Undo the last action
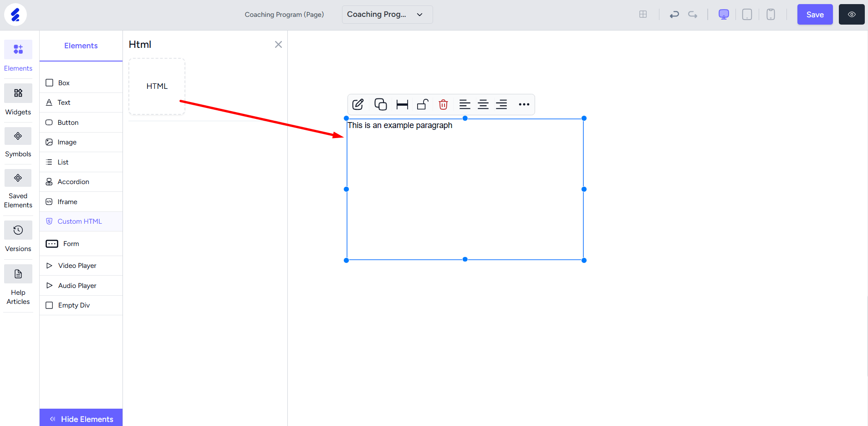Image resolution: width=868 pixels, height=426 pixels. (x=674, y=15)
